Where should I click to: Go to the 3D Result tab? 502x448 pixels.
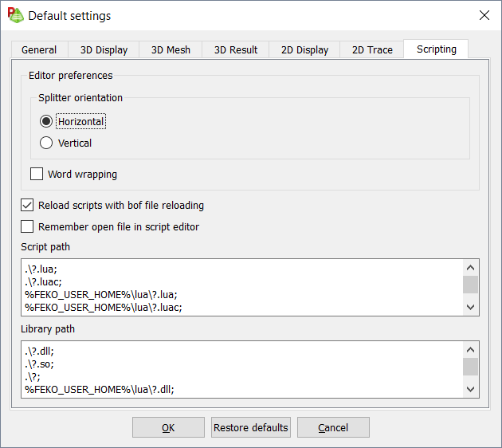pos(236,49)
